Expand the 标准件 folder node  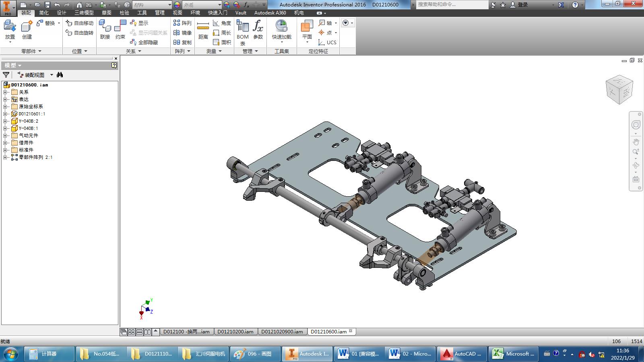point(5,150)
